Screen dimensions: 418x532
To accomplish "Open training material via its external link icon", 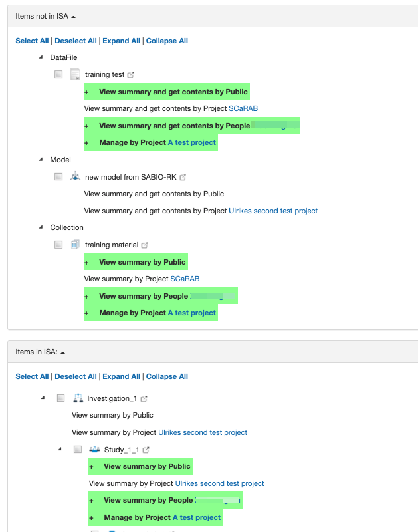I will point(144,245).
